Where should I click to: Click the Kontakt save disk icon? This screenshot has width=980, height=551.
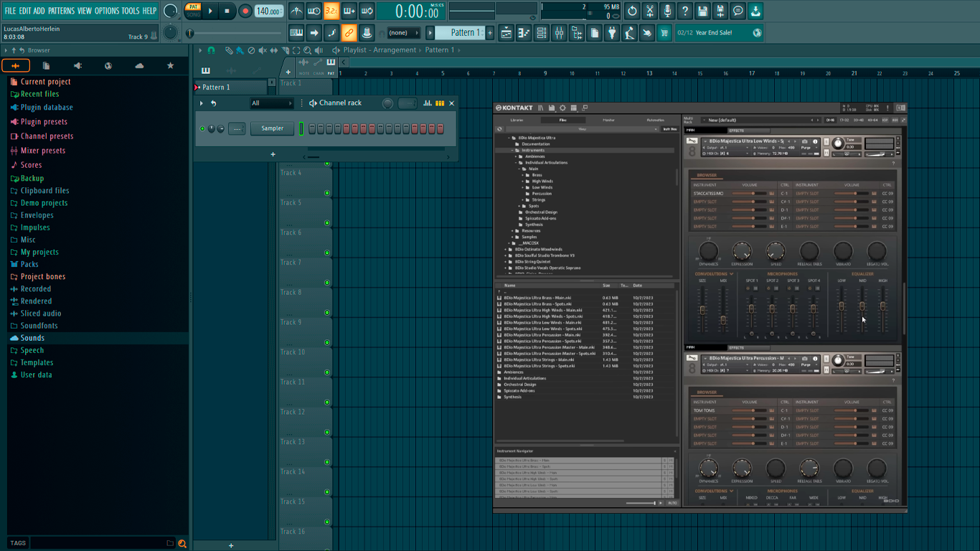552,108
